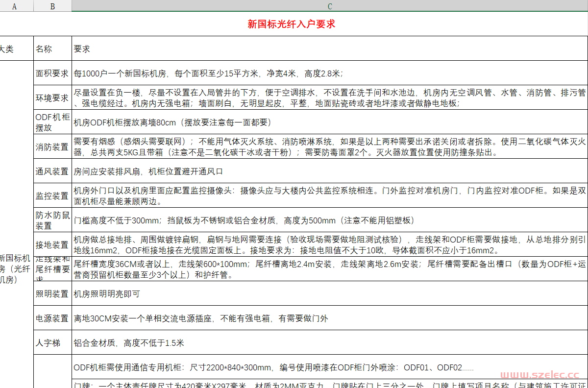Click the 通风装置 name cell
This screenshot has width=588, height=388.
[53, 171]
